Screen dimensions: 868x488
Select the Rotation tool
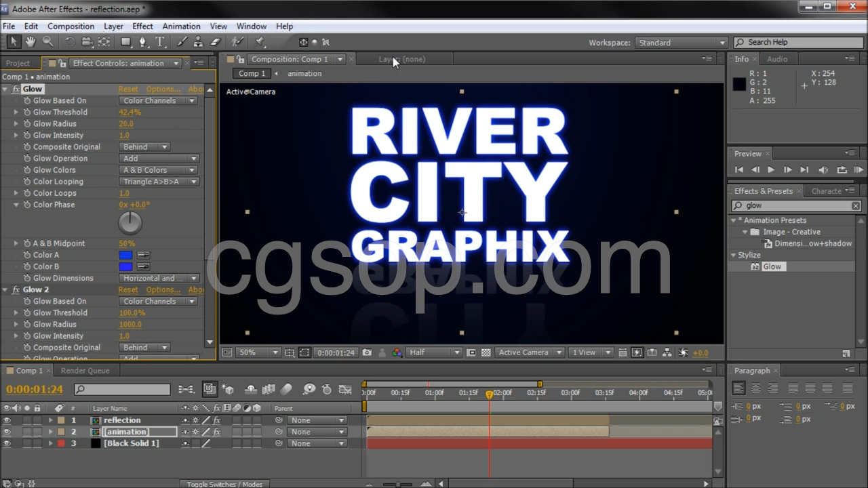(70, 42)
